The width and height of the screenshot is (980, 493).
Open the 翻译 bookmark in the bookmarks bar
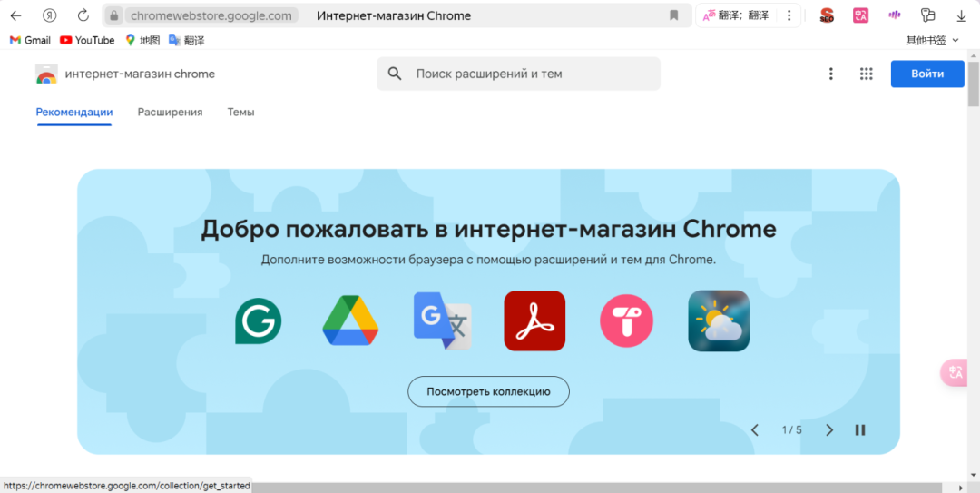coord(186,40)
